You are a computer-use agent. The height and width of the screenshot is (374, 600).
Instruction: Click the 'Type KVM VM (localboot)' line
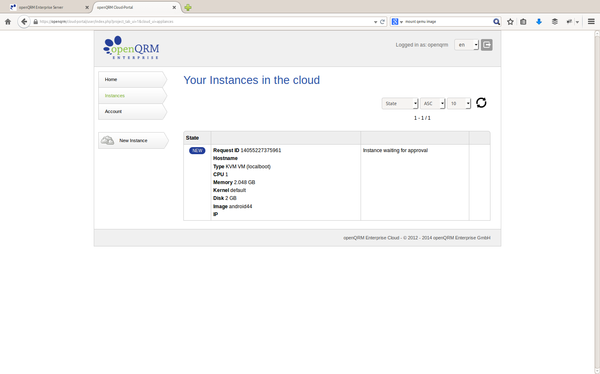pos(242,167)
